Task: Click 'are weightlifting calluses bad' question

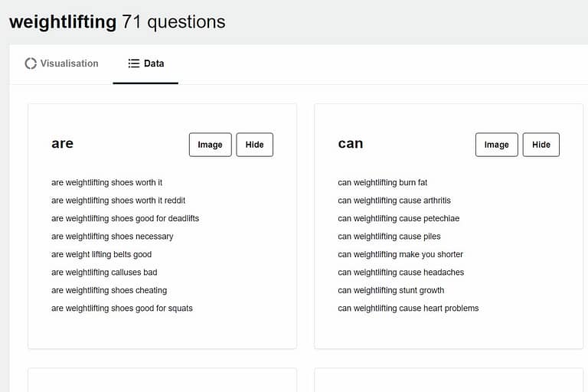Action: [104, 273]
